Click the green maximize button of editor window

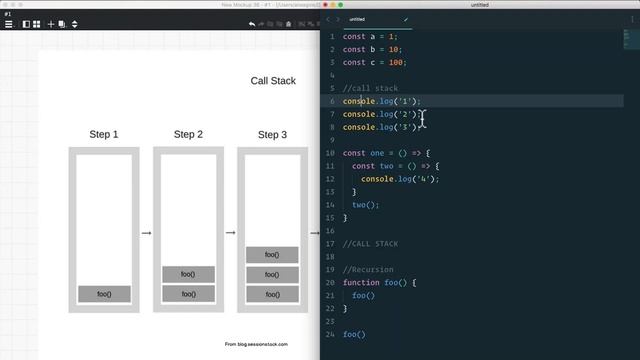[340, 4]
